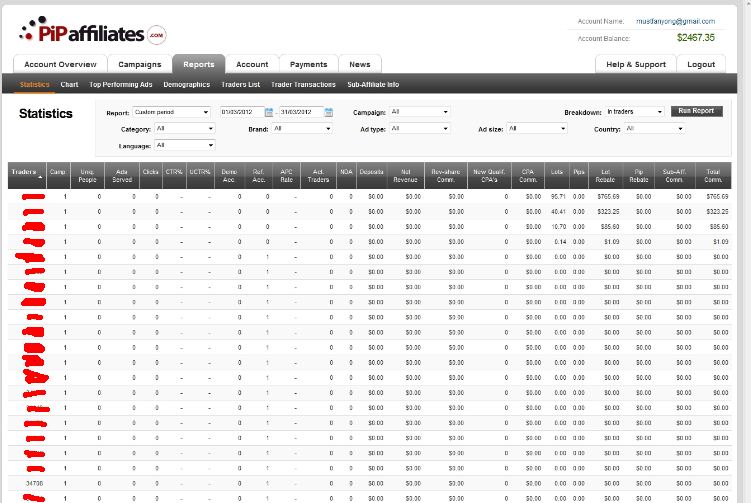Screen dimensions: 751x503
Task: Go to Account Overview tab
Action: click(x=61, y=64)
